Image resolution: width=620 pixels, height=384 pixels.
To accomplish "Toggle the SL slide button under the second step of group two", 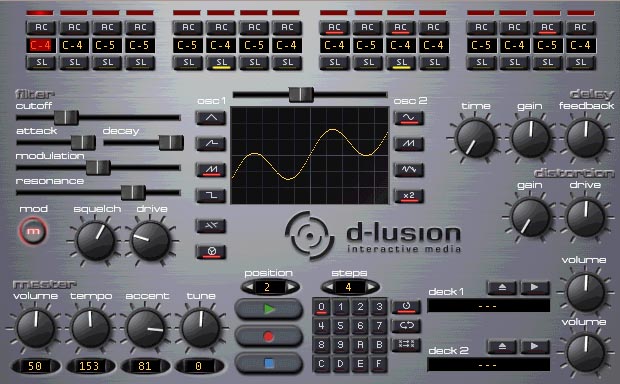I will [x=221, y=62].
